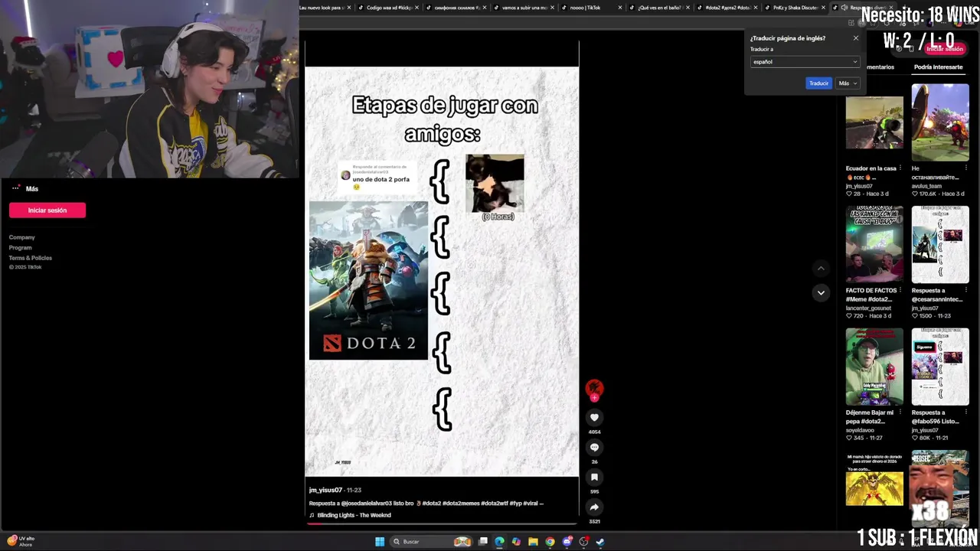Switch to 'noooo | TikTok' browser tab
The image size is (980, 551).
[x=593, y=8]
